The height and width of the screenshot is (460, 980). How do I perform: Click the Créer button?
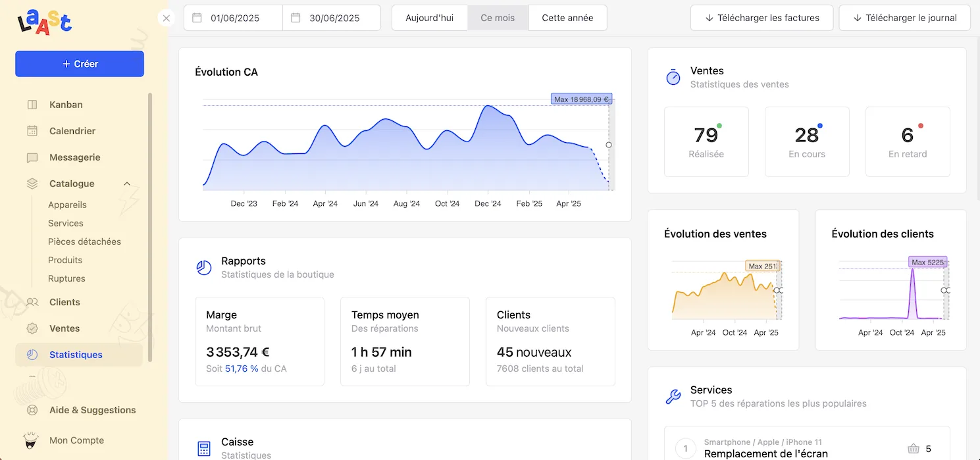[x=80, y=64]
